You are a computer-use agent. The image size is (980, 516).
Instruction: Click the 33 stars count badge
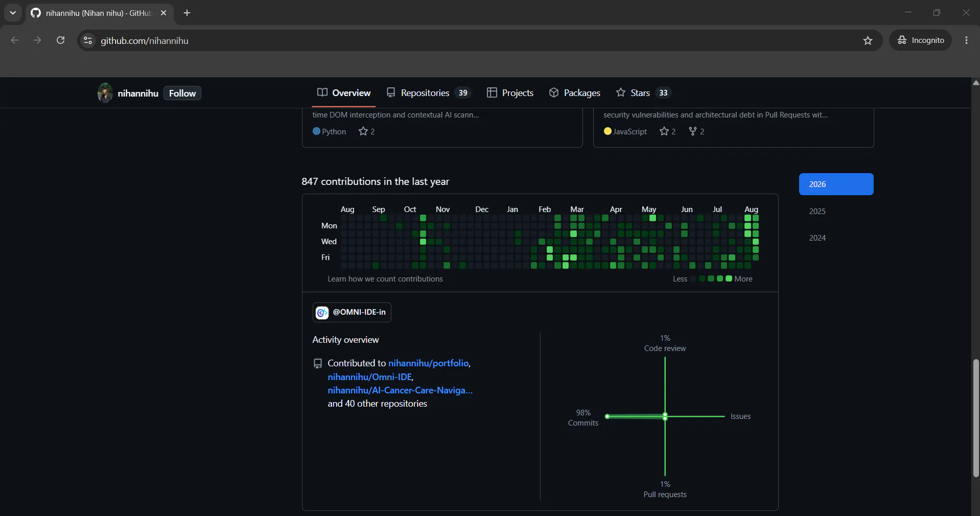663,93
